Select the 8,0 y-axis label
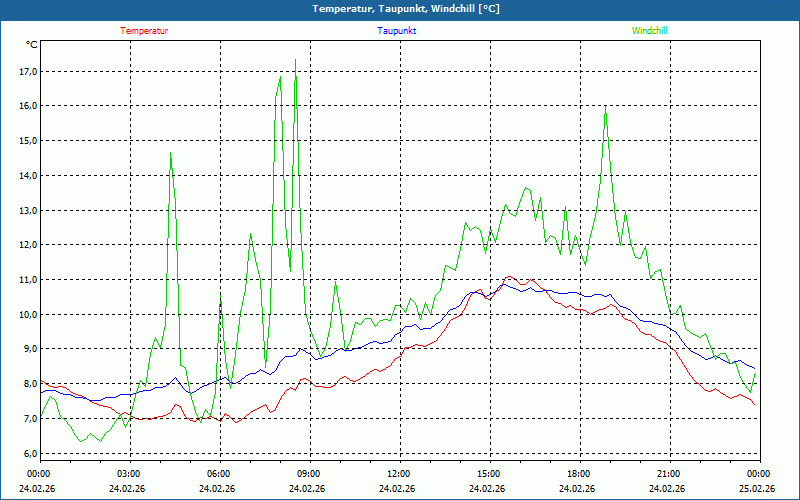The width and height of the screenshot is (800, 500). (30, 384)
